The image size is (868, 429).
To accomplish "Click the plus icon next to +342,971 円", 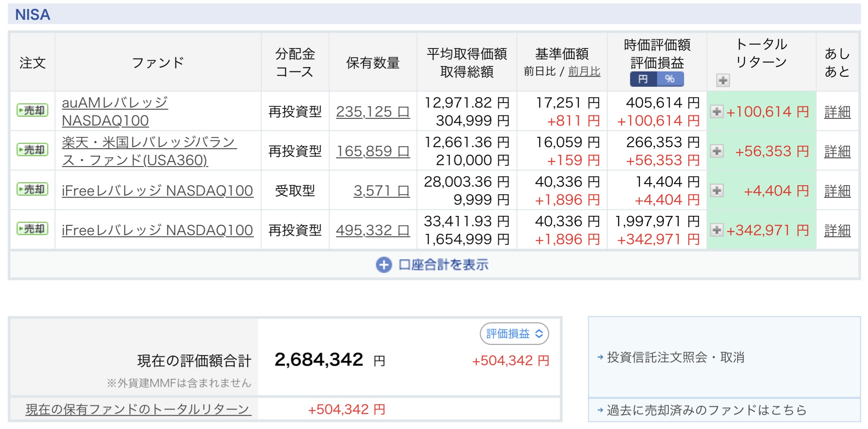I will click(717, 230).
